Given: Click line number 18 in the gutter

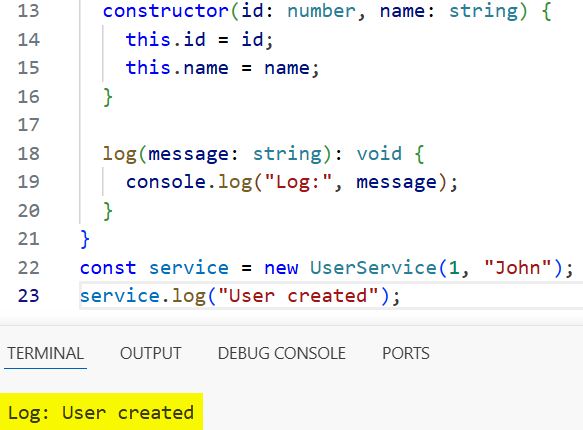Looking at the screenshot, I should point(28,153).
